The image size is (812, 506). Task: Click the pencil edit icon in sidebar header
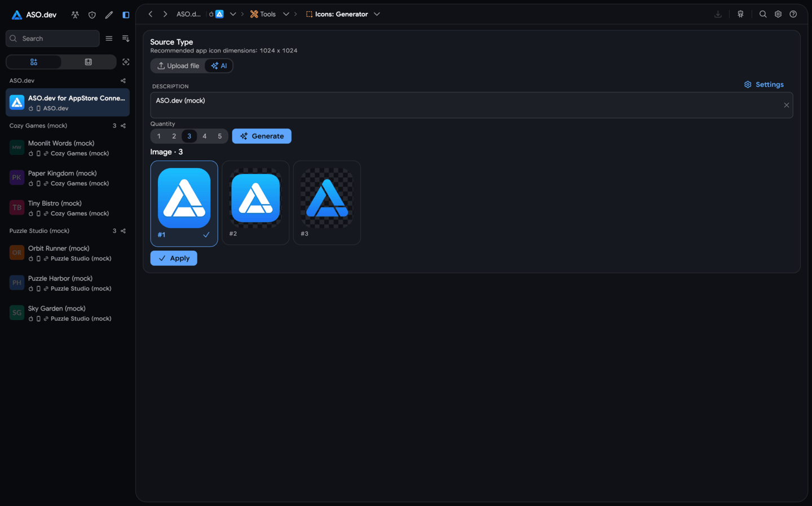109,15
